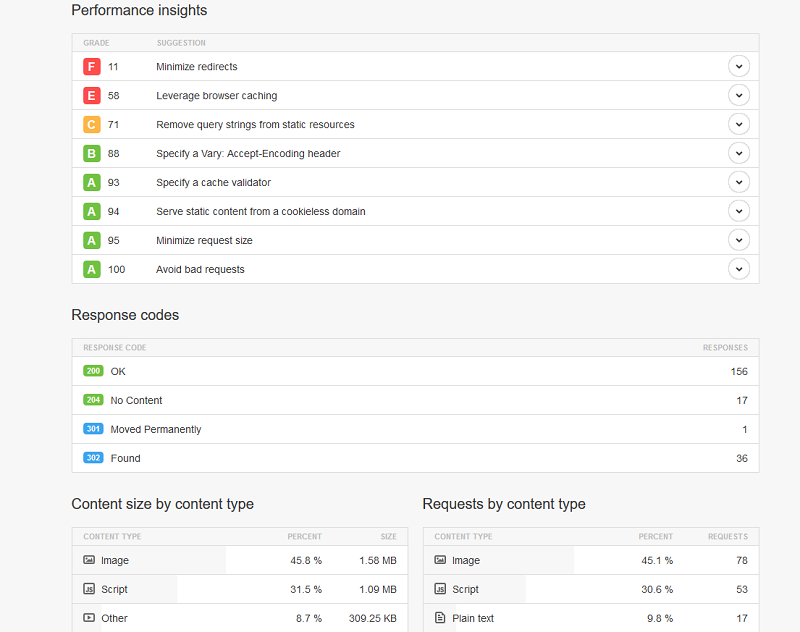Click the Script JS icon in Requests table
This screenshot has height=632, width=800.
pyautogui.click(x=440, y=589)
